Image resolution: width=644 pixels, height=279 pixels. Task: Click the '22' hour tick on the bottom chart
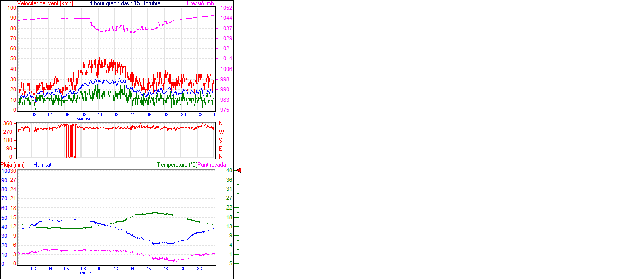click(199, 268)
